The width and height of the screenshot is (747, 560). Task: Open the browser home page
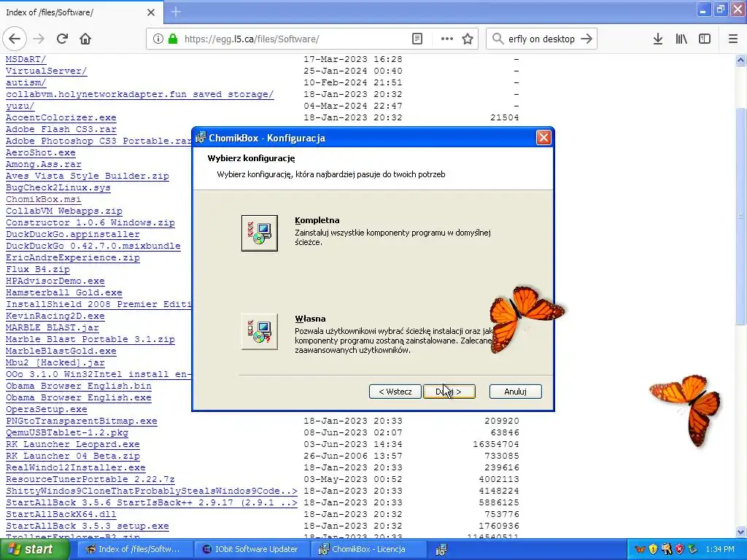pyautogui.click(x=85, y=39)
